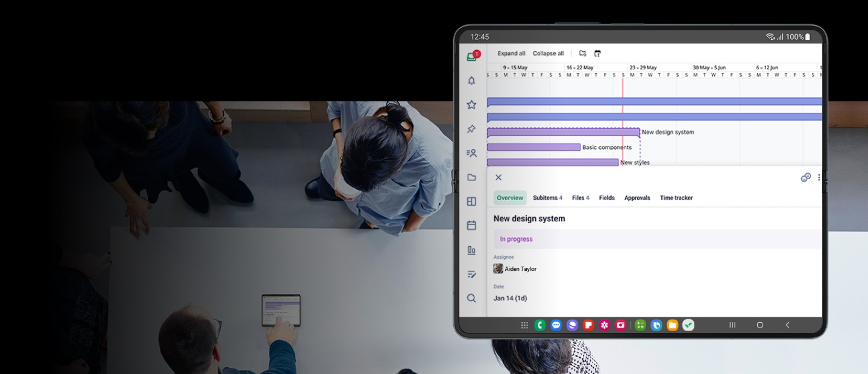Open the search magnifier in sidebar

click(471, 298)
